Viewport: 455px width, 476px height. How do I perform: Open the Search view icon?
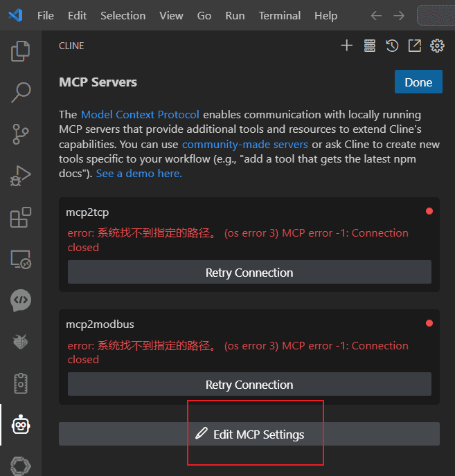(x=21, y=93)
